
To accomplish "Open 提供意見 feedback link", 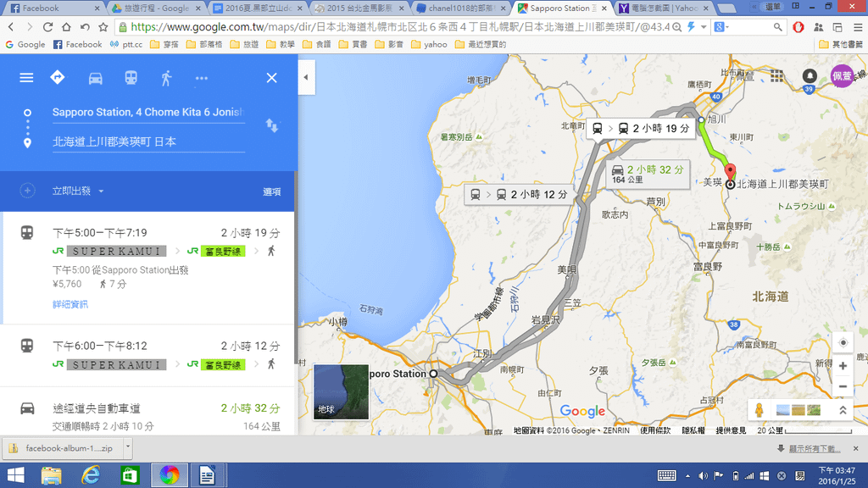I will click(731, 430).
